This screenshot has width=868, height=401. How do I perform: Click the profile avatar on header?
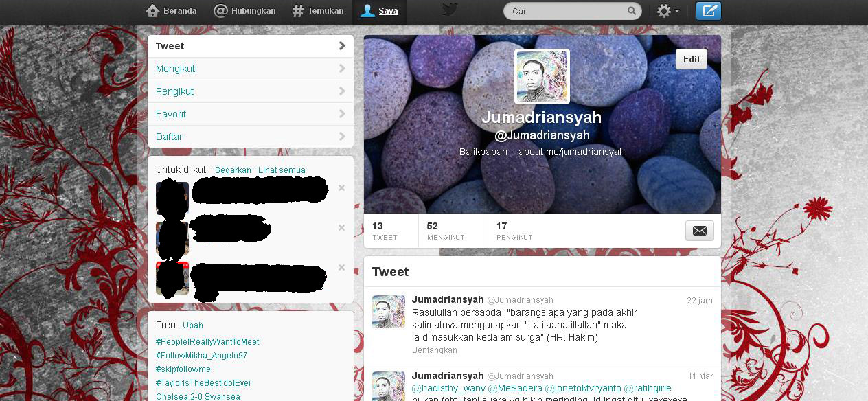(x=542, y=76)
